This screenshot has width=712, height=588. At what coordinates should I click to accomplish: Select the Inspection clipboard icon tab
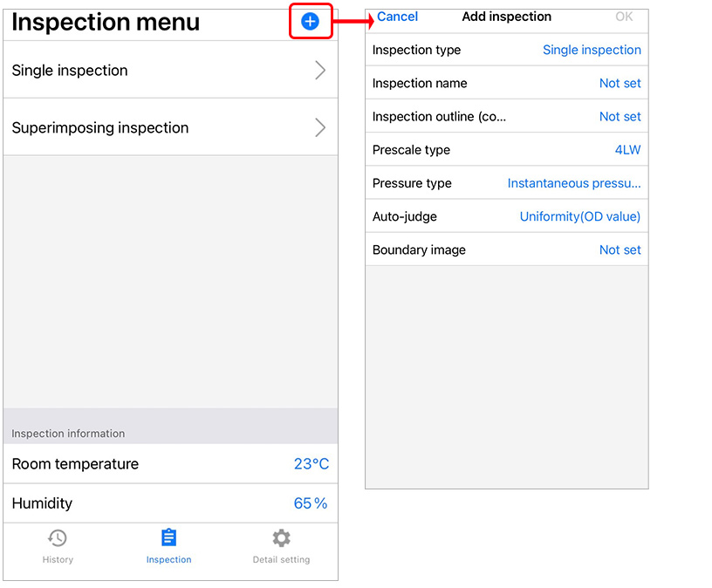[169, 538]
